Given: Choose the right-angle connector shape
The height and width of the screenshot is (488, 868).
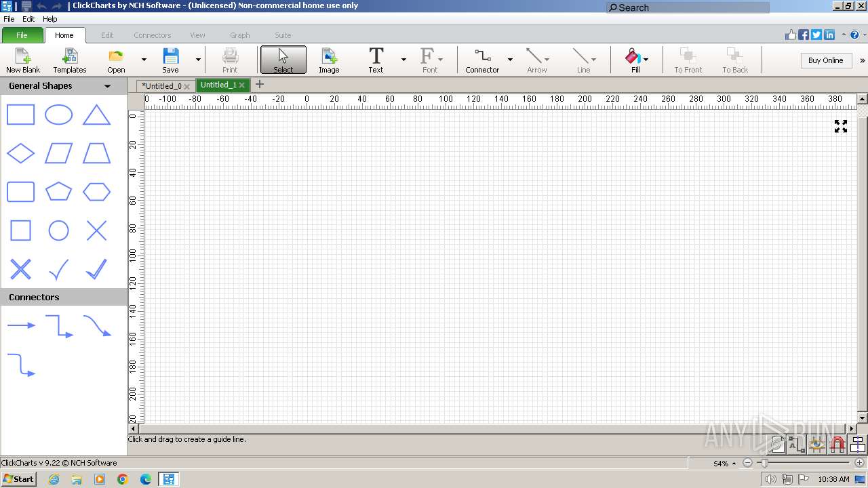Looking at the screenshot, I should [59, 326].
